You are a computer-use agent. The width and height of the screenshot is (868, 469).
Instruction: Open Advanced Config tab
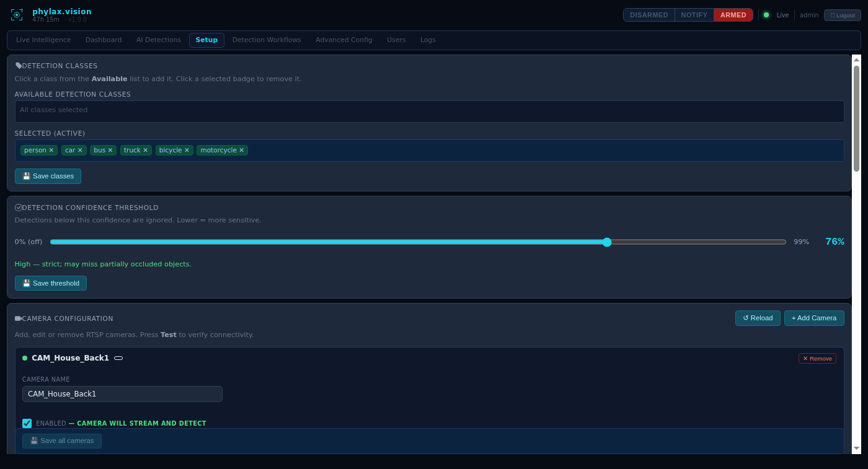344,40
